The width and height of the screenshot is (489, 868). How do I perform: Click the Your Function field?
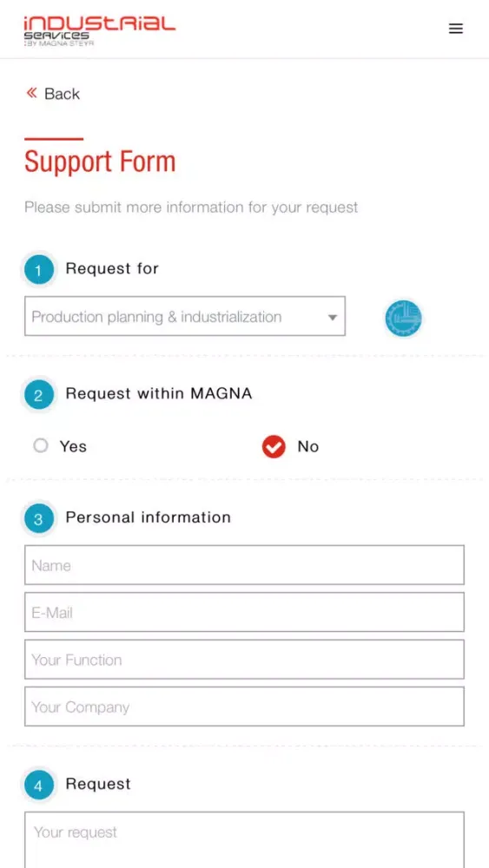[244, 660]
